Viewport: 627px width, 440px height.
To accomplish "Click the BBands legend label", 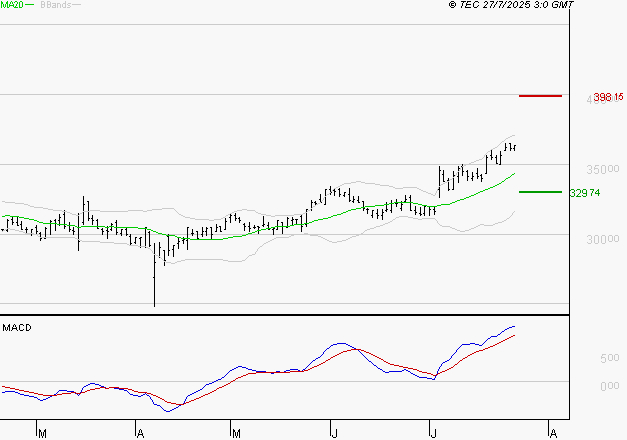I will click(x=56, y=5).
